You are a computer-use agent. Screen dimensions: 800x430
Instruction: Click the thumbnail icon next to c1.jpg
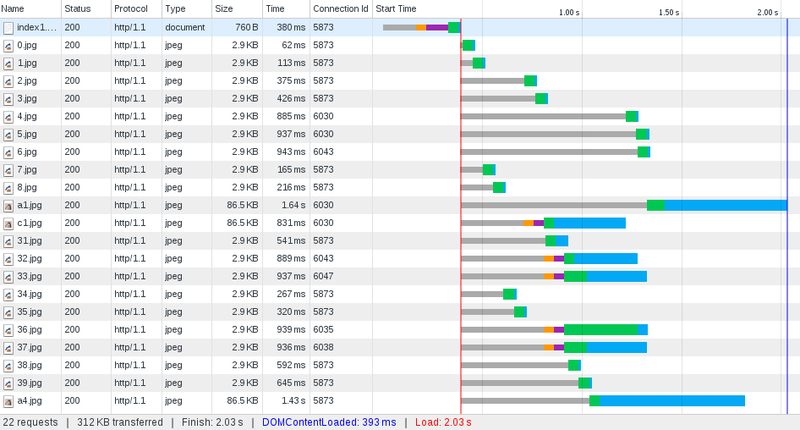tap(8, 224)
